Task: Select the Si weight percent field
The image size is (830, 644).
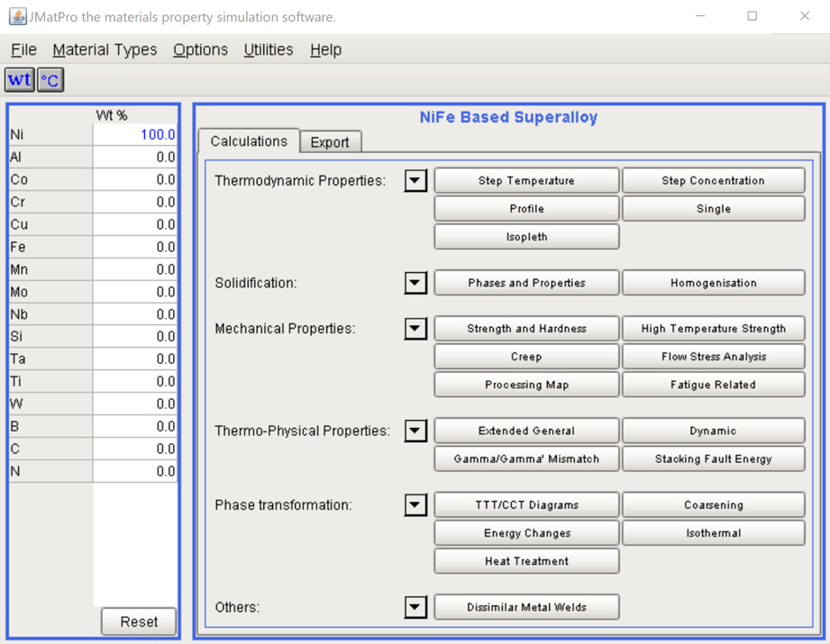Action: point(135,337)
